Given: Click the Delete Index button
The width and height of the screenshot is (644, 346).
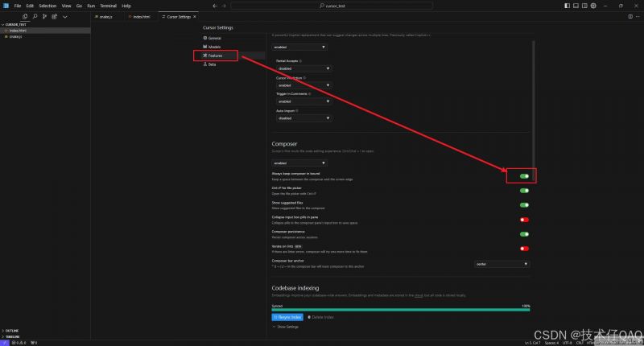Looking at the screenshot, I should tap(320, 317).
